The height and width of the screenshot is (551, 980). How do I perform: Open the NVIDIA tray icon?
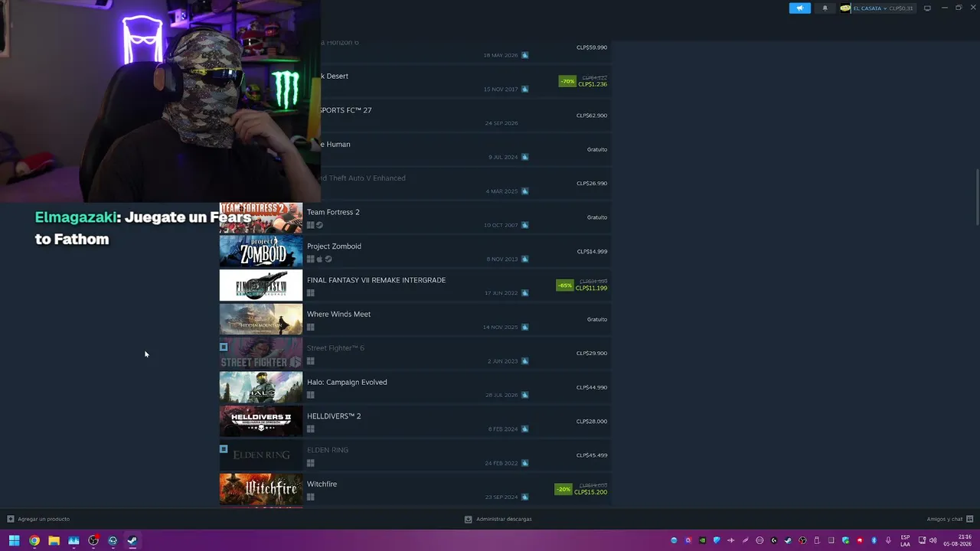702,540
